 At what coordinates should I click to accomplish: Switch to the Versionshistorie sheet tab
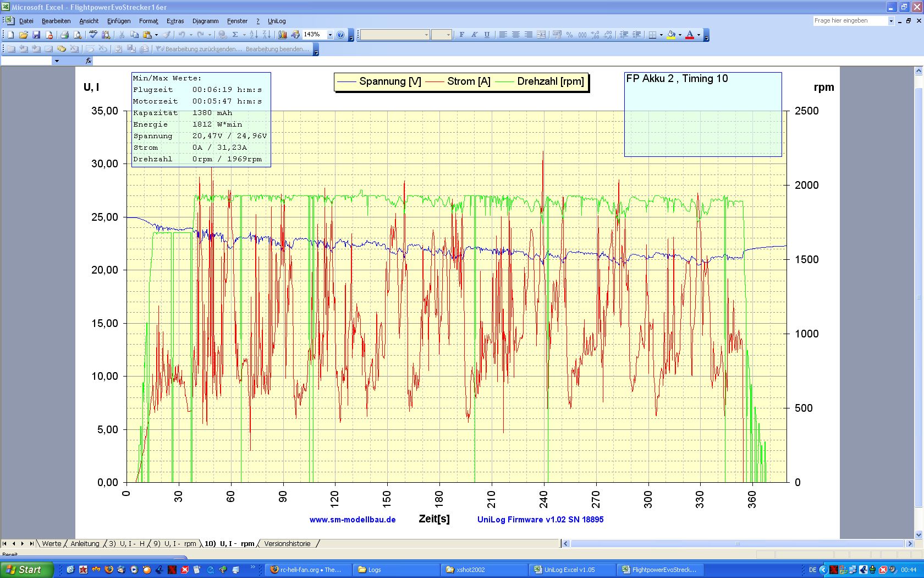[x=287, y=543]
